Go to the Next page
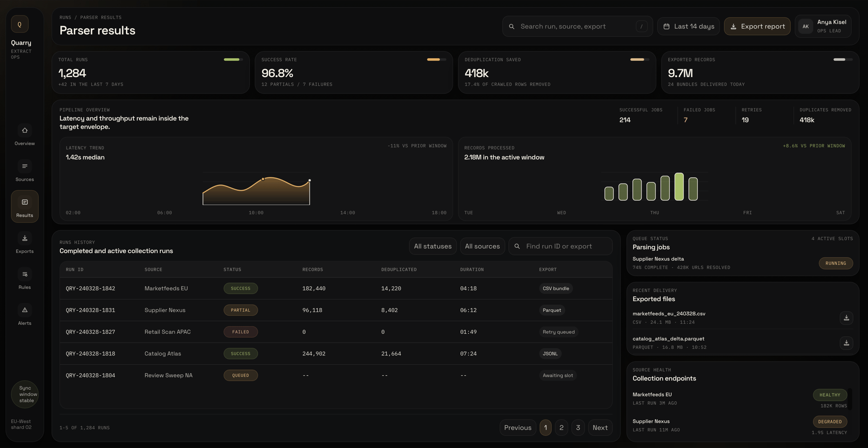Image resolution: width=868 pixels, height=448 pixels. 600,428
